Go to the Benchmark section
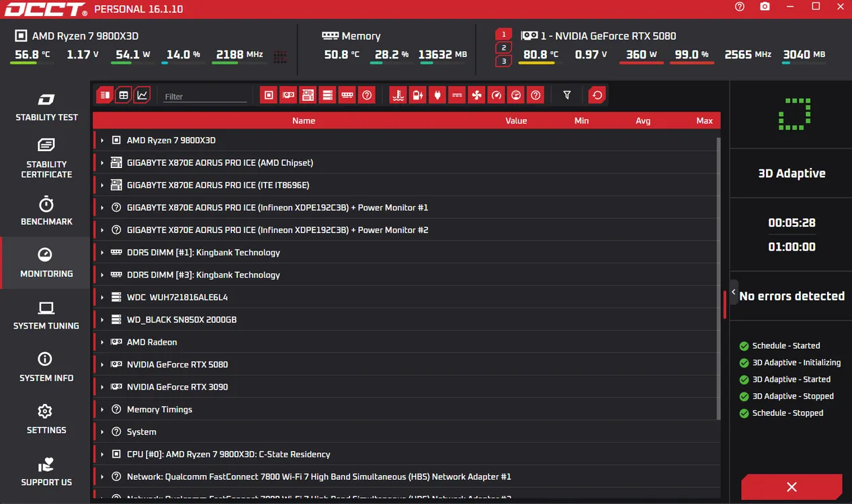The height and width of the screenshot is (504, 852). [46, 211]
